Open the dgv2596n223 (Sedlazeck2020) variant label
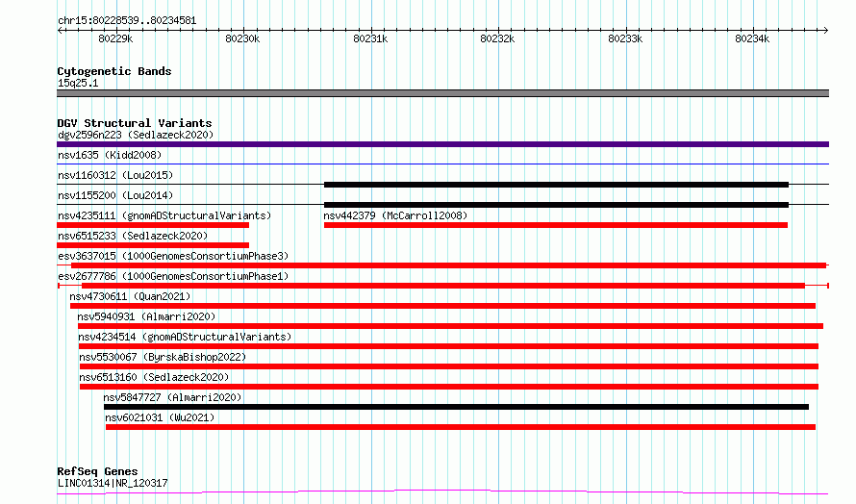Screen dimensions: 856x504 (x=136, y=135)
